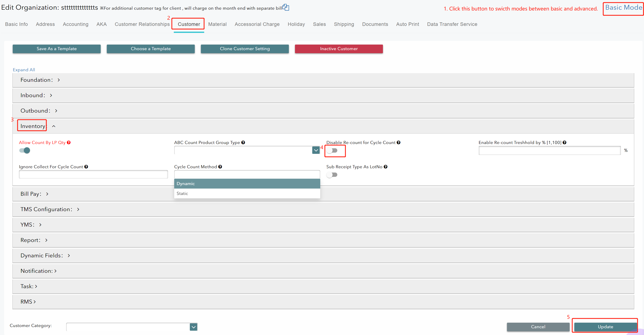Switch to the Accessorial Charge tab
This screenshot has height=335, width=644.
[x=257, y=24]
